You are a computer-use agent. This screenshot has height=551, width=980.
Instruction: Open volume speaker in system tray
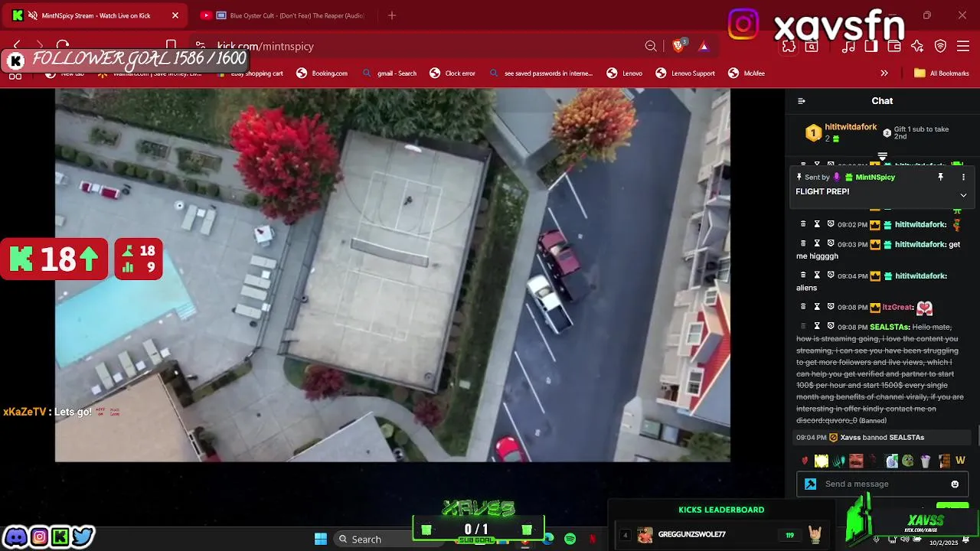[x=904, y=539]
